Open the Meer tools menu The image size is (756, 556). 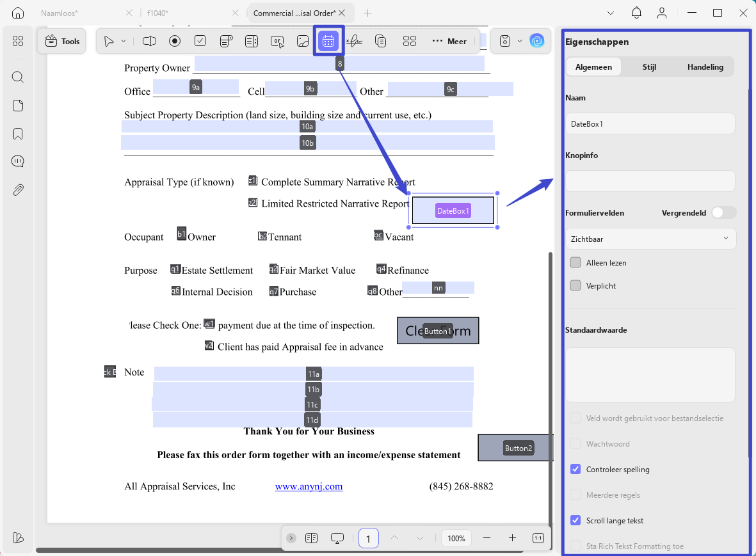pyautogui.click(x=449, y=42)
